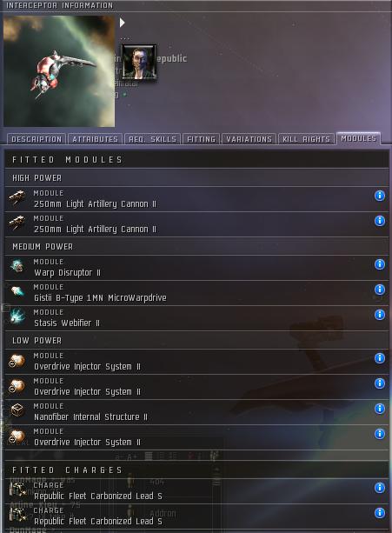Switch to the Attributes tab

(95, 139)
